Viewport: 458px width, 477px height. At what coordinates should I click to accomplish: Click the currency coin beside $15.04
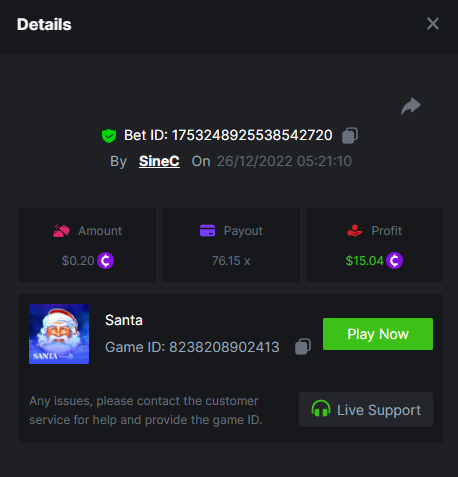394,261
